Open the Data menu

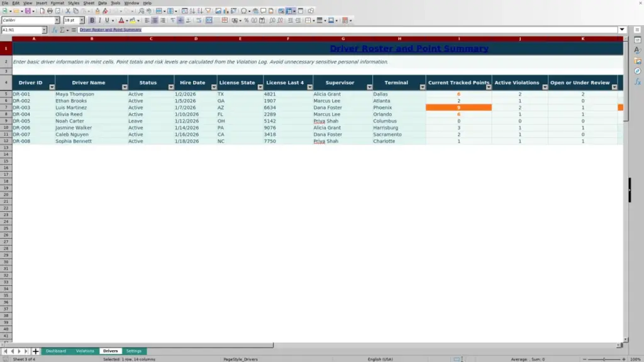pos(103,3)
